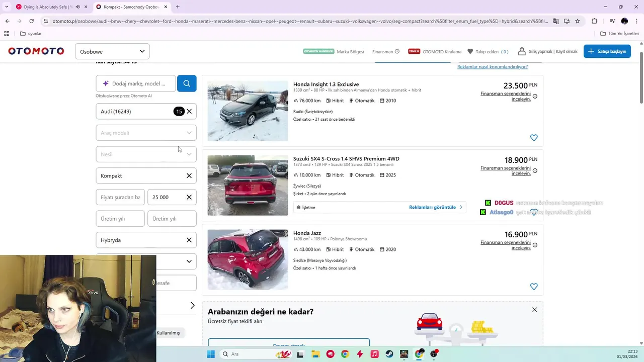Expand the Araç modeli dropdown

tap(146, 133)
